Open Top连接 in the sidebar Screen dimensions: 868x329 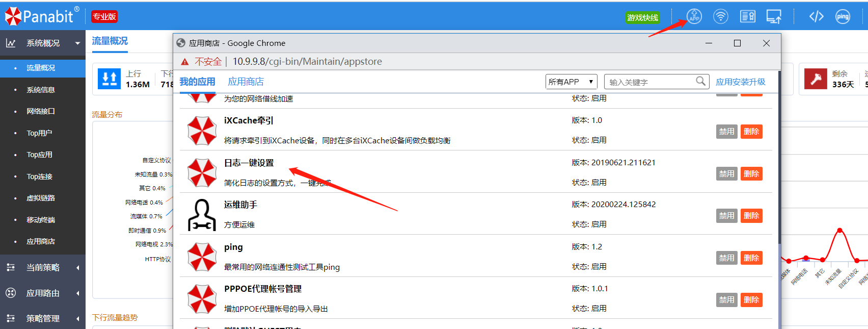(x=39, y=176)
